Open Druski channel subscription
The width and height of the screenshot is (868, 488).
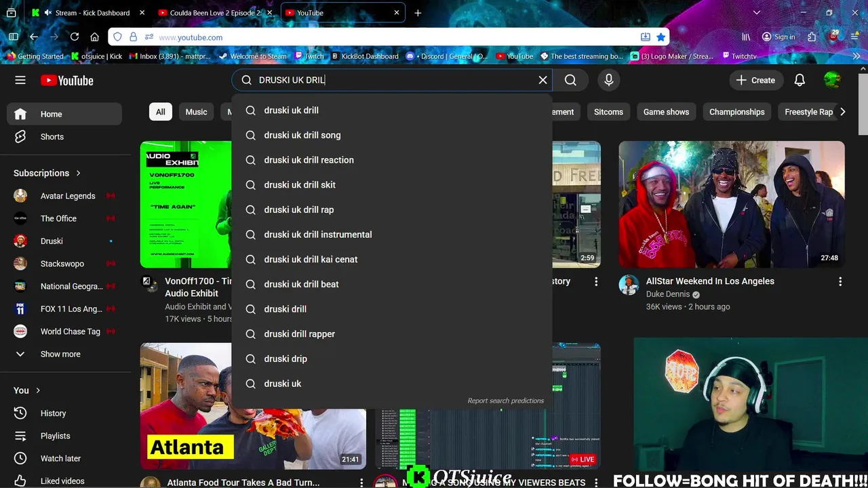pos(64,241)
